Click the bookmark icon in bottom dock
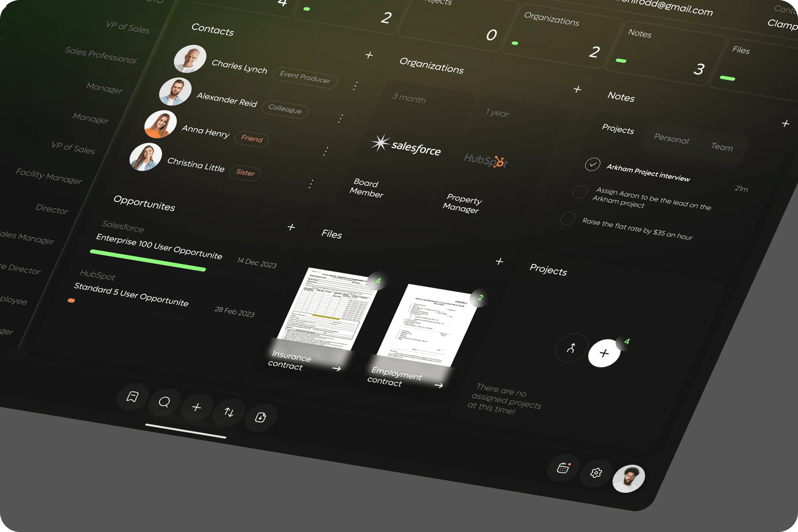The height and width of the screenshot is (532, 798). (132, 397)
